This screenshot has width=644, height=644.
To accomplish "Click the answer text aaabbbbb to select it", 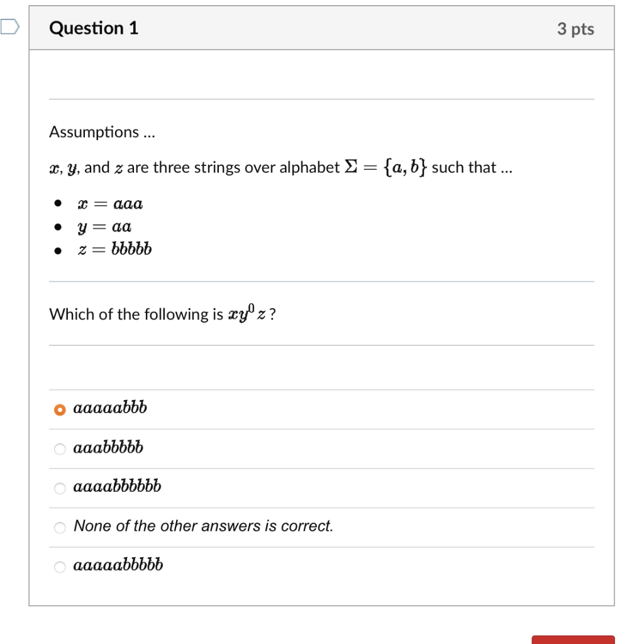I will [108, 448].
